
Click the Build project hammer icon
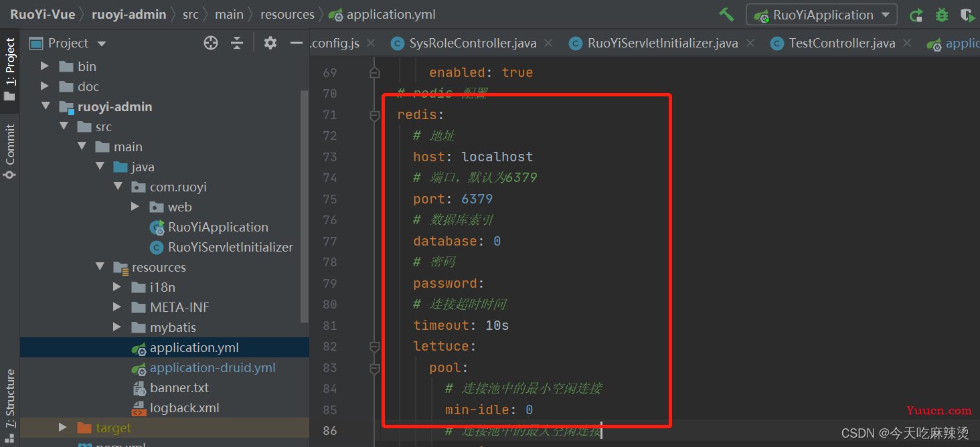(x=726, y=14)
